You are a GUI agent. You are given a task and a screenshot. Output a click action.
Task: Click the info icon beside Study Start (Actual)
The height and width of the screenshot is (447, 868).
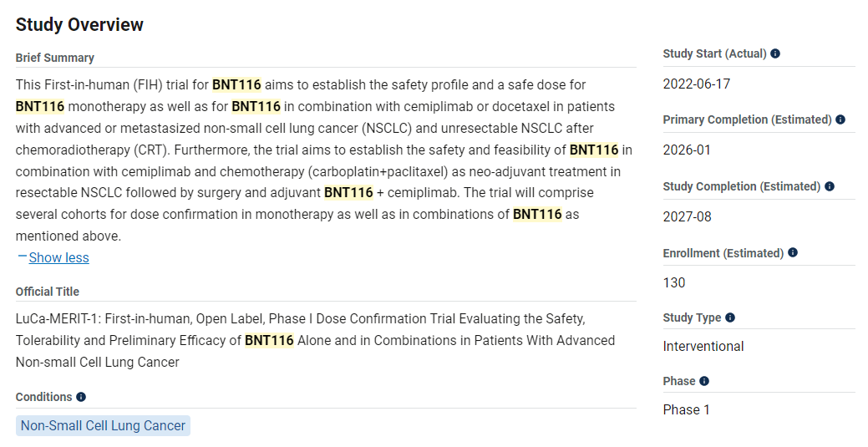coord(775,53)
